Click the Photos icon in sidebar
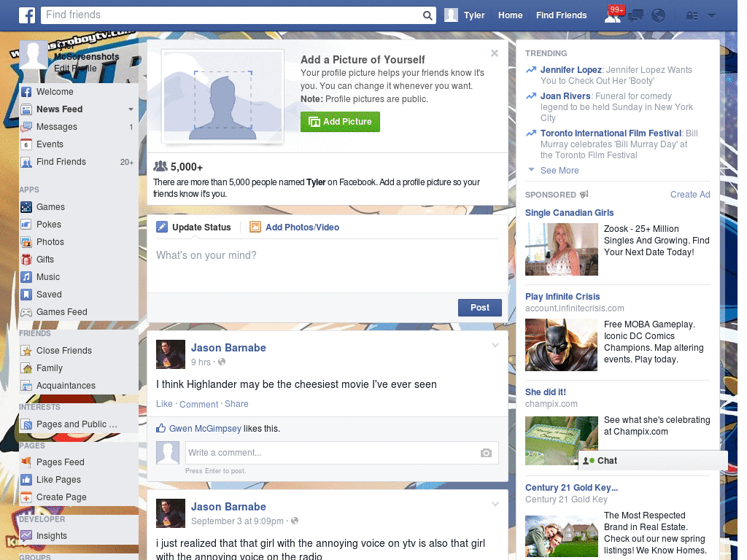 pos(26,242)
